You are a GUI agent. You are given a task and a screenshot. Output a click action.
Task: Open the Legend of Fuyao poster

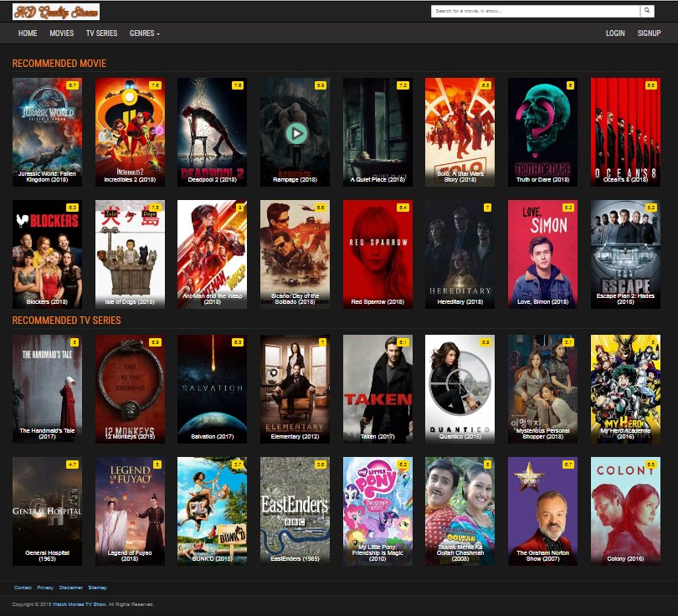[x=130, y=511]
